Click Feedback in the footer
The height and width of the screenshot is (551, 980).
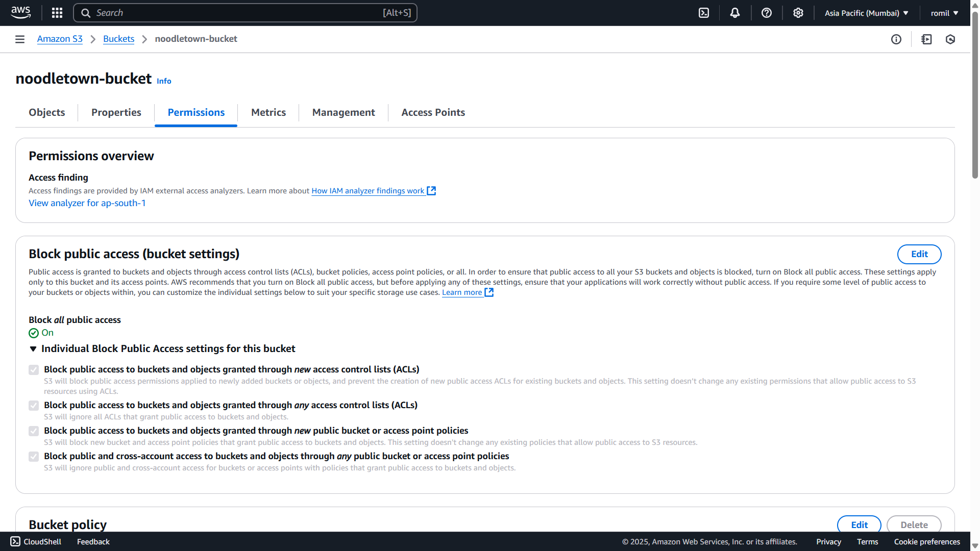point(93,542)
